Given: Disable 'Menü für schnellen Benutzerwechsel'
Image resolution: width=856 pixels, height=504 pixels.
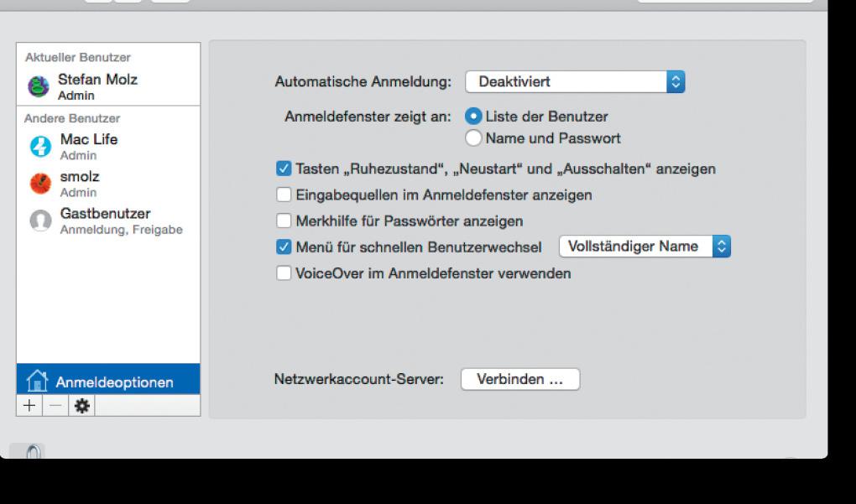Looking at the screenshot, I should point(284,247).
